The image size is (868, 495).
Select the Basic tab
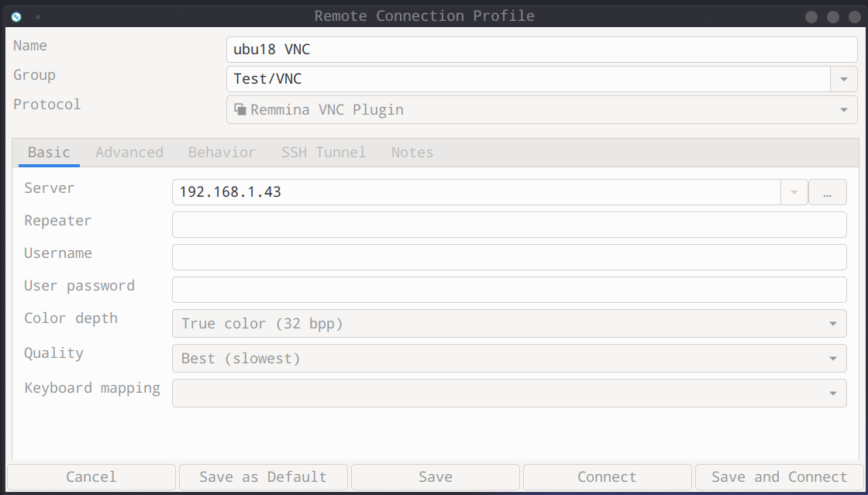pyautogui.click(x=49, y=153)
